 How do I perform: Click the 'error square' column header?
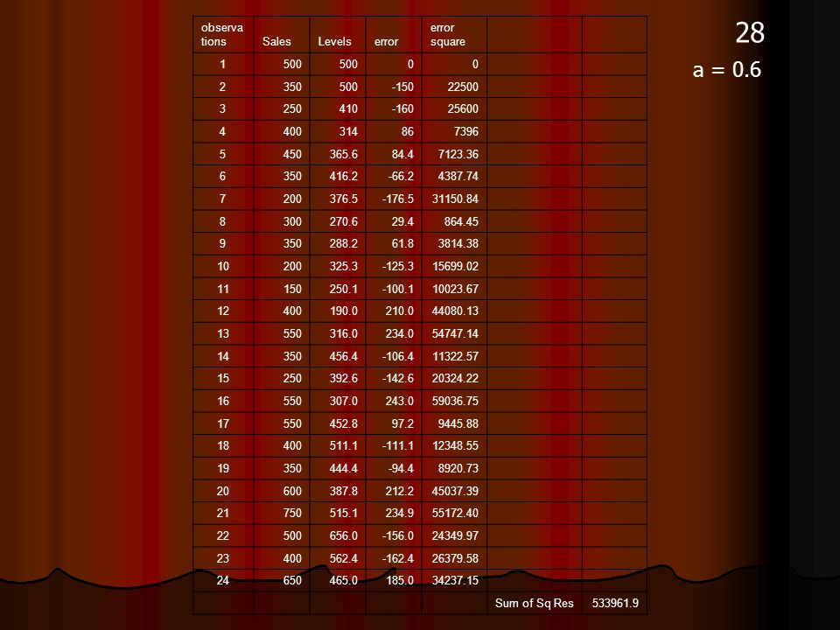(x=447, y=34)
